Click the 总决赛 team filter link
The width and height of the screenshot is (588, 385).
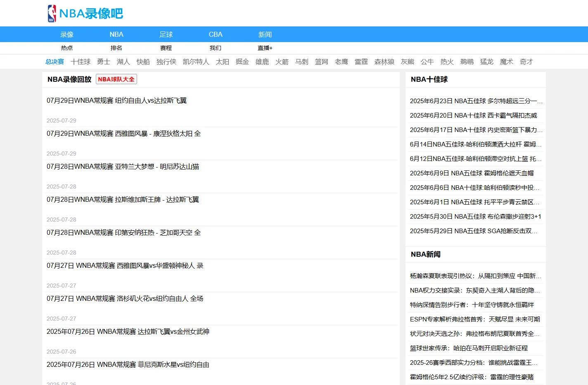click(x=55, y=62)
